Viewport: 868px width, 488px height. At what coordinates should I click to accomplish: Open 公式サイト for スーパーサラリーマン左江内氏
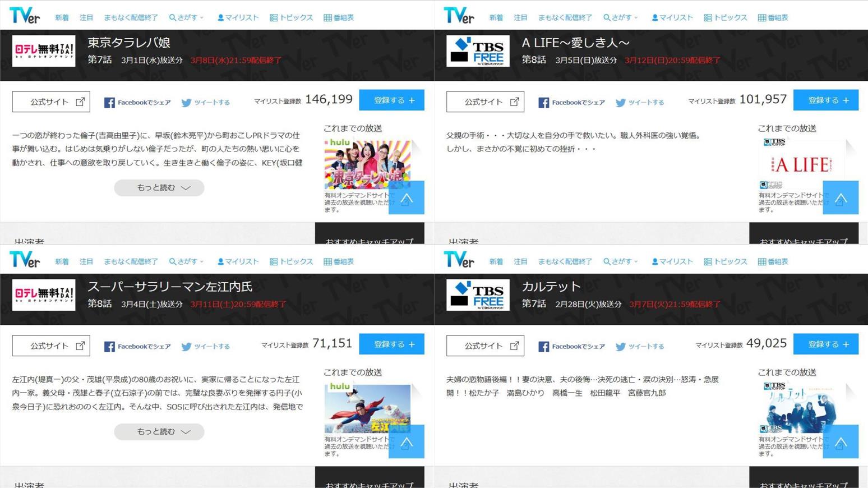(x=51, y=346)
